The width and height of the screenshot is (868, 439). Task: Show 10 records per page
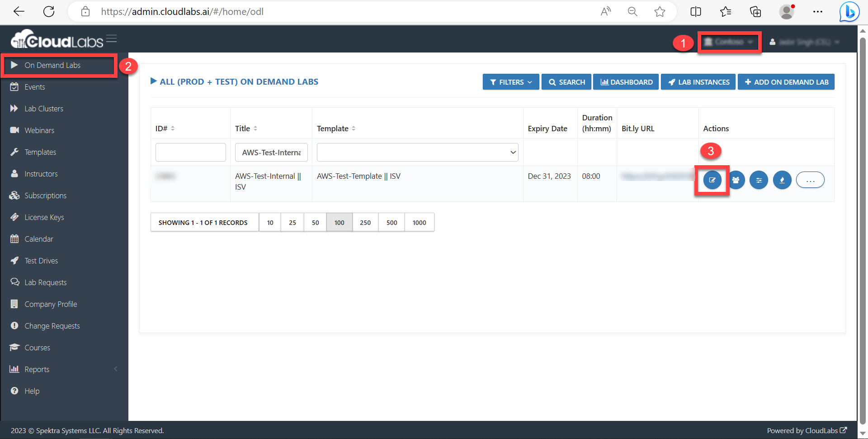pyautogui.click(x=270, y=222)
